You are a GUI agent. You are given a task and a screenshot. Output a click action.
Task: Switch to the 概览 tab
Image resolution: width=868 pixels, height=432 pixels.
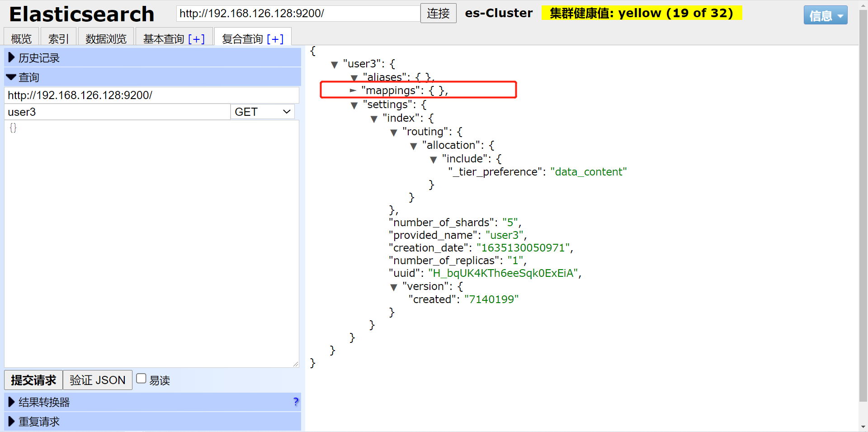(x=21, y=39)
